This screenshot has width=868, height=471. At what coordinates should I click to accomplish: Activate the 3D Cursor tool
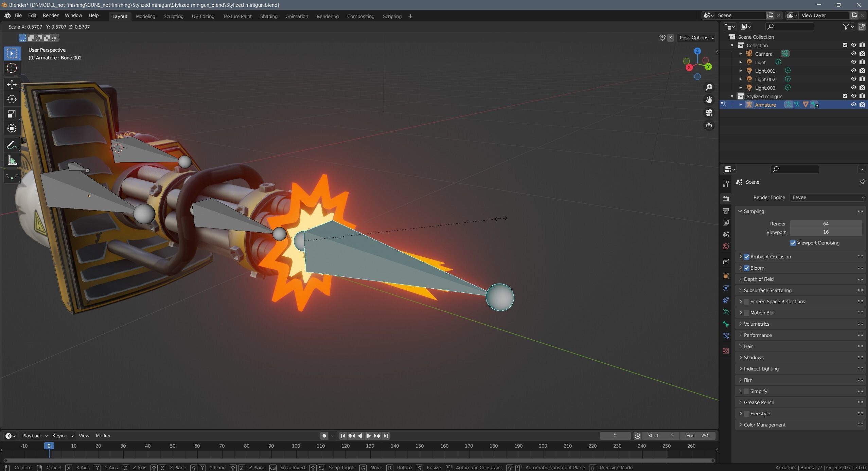tap(12, 68)
